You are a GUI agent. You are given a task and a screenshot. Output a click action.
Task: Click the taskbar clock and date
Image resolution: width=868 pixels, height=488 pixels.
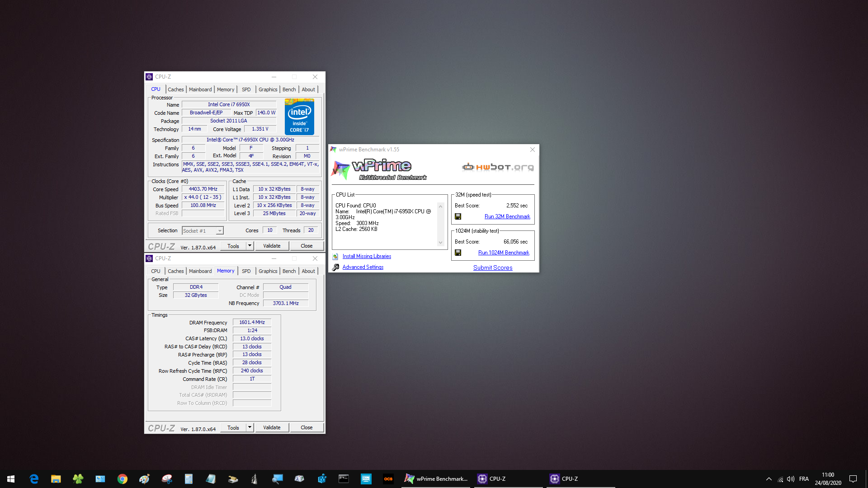coord(828,479)
